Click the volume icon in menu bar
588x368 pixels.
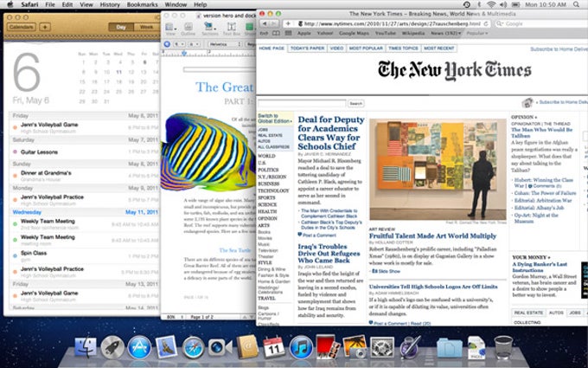coord(503,4)
